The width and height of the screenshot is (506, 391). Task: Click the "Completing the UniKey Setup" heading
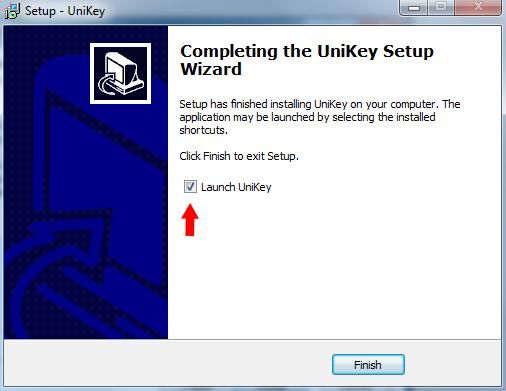click(307, 51)
